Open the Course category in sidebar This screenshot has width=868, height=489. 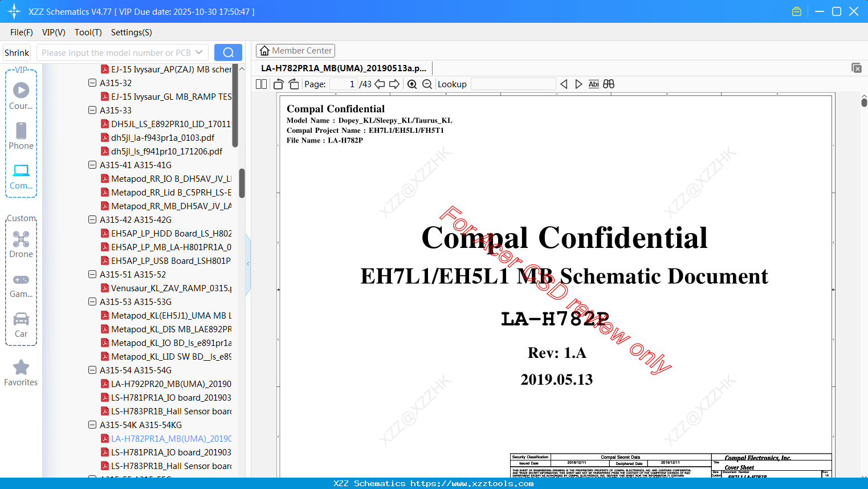point(21,96)
